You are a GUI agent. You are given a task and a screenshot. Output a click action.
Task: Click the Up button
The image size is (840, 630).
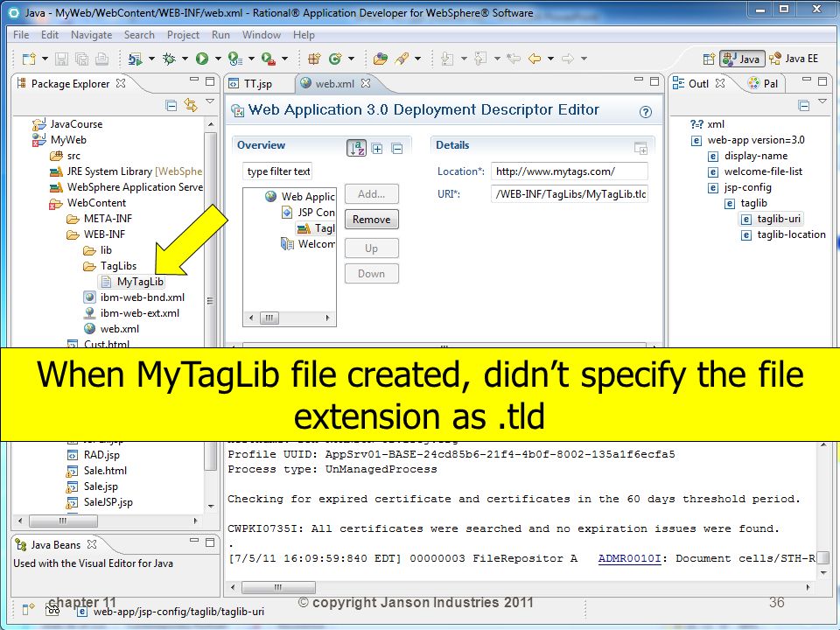(371, 248)
